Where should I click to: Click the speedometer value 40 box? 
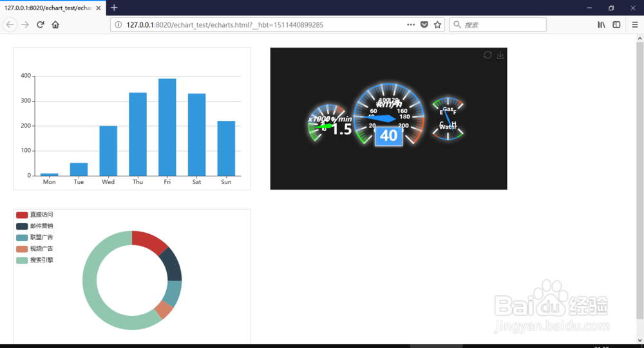click(388, 136)
